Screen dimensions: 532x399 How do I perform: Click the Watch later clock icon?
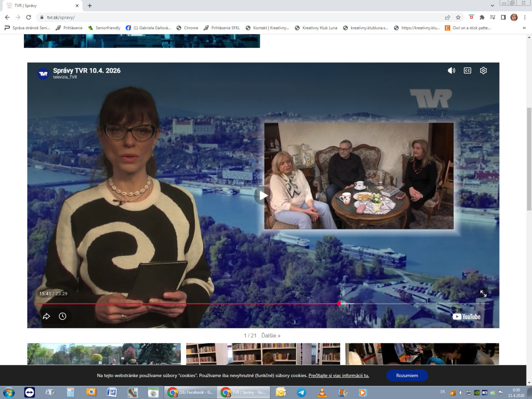coord(62,316)
